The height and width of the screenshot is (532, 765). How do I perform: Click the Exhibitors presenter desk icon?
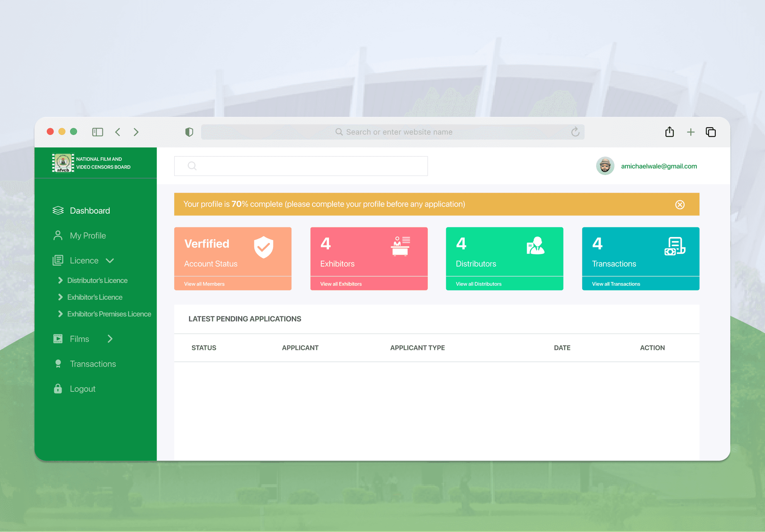[401, 246]
